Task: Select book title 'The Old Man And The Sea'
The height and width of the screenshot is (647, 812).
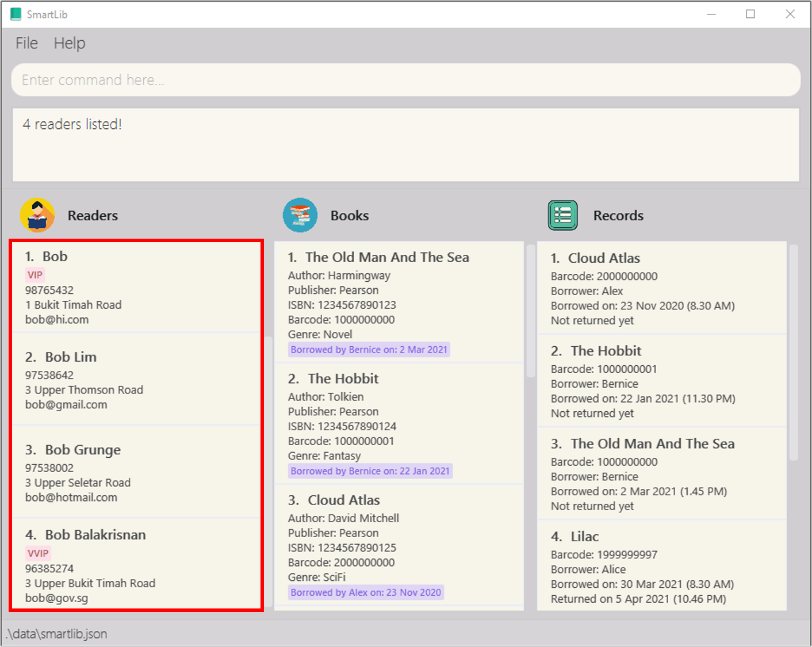Action: point(387,257)
